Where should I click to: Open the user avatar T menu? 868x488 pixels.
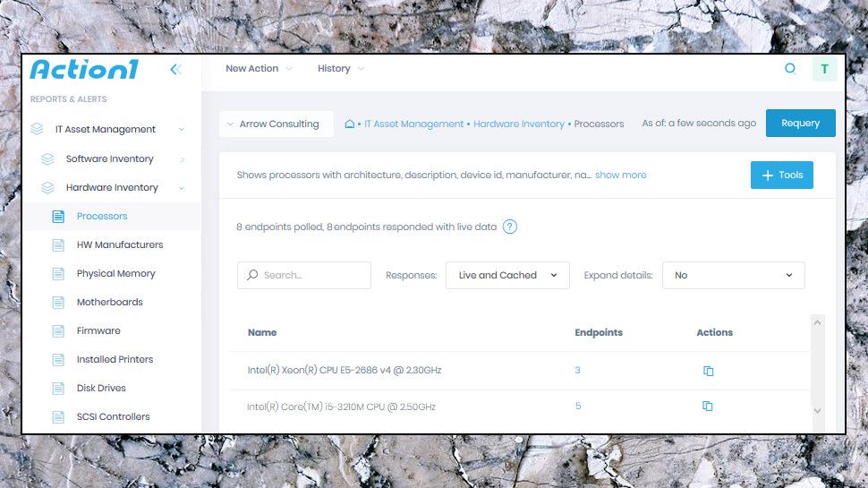[824, 69]
